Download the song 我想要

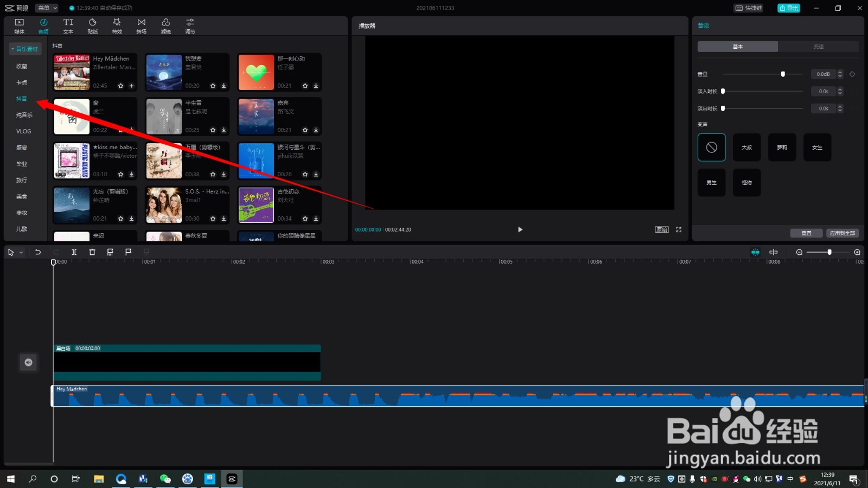click(x=224, y=86)
